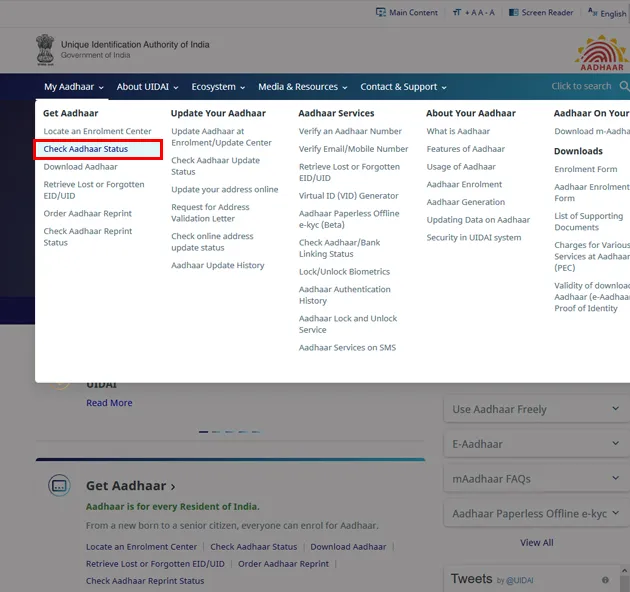The height and width of the screenshot is (592, 630).
Task: Click the Screen Reader icon
Action: [x=513, y=13]
